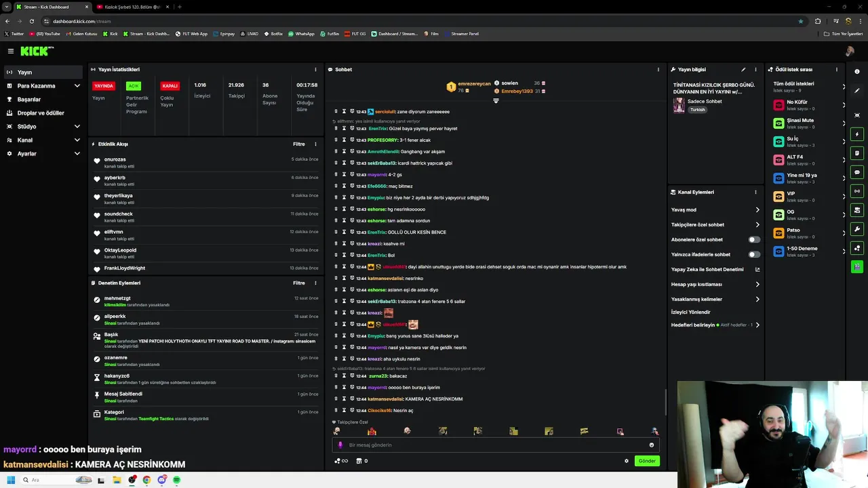The image size is (868, 488).
Task: Open Yasaklanmış kelimeler options
Action: click(757, 299)
